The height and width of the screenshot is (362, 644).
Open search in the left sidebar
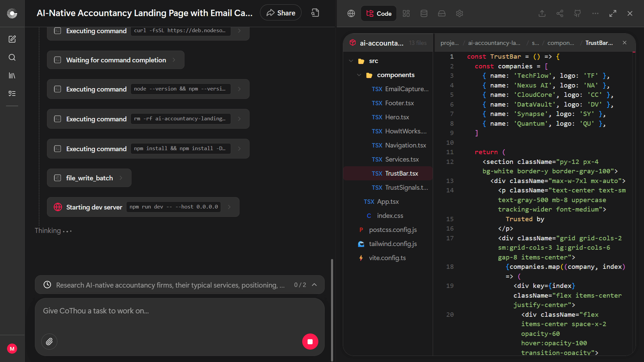point(12,57)
